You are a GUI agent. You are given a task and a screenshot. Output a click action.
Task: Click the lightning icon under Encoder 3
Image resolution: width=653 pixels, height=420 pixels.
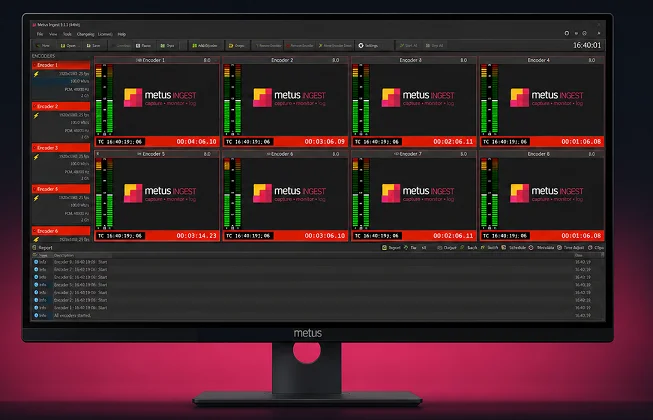[36, 157]
